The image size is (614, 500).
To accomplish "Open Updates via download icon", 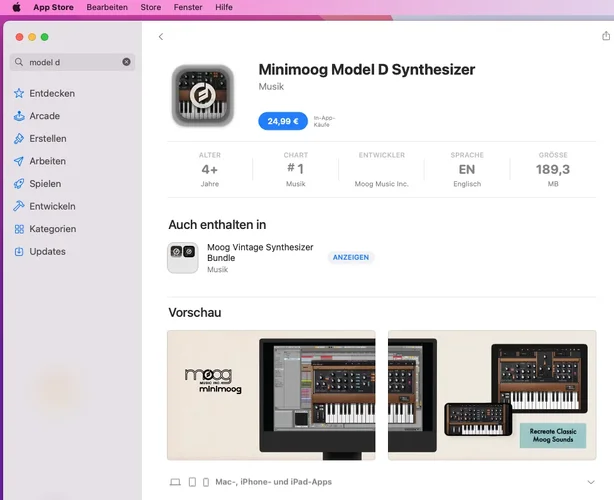I will 19,251.
